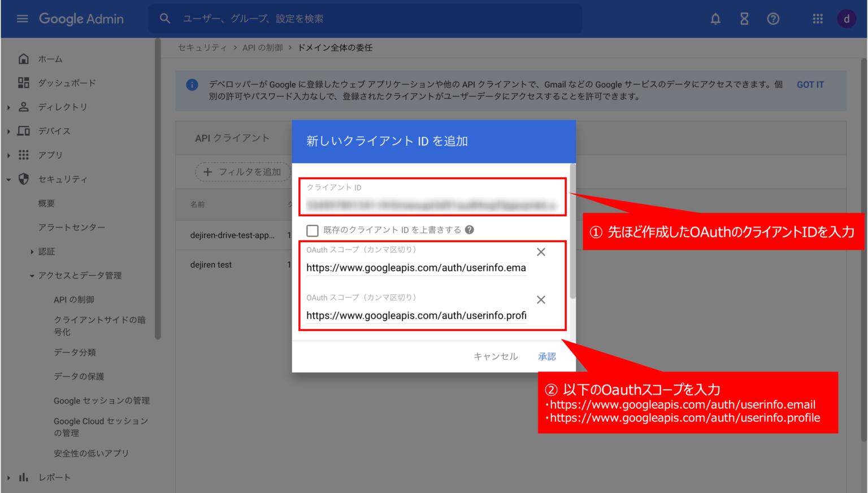Click the info icon in the banner
The width and height of the screenshot is (868, 493).
(x=192, y=85)
